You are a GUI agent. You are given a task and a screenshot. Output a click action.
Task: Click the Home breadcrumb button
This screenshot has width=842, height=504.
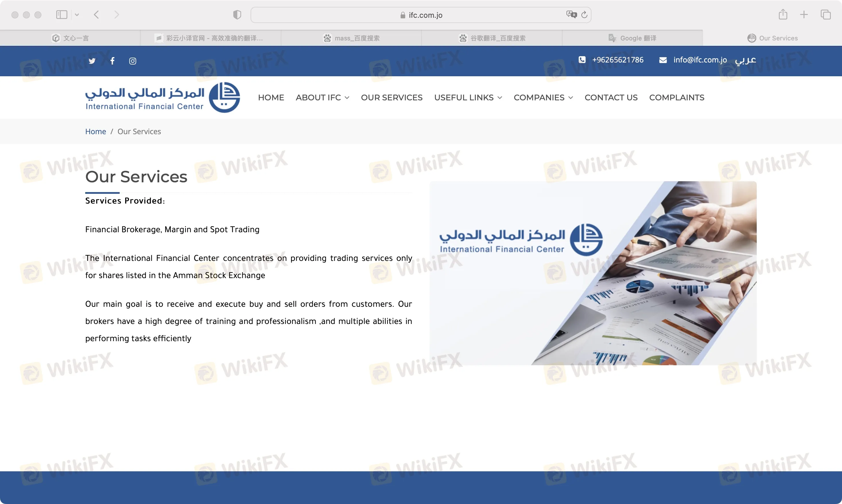click(95, 131)
